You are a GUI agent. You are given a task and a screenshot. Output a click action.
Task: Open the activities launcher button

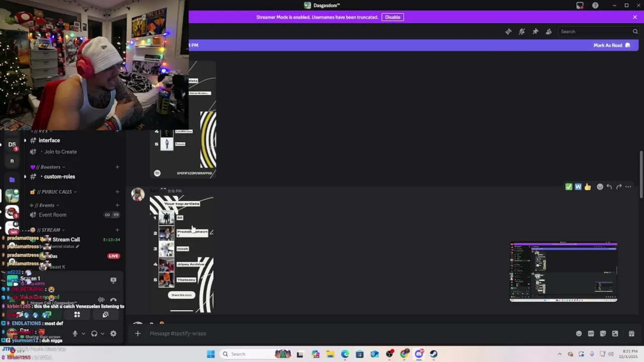[77, 315]
